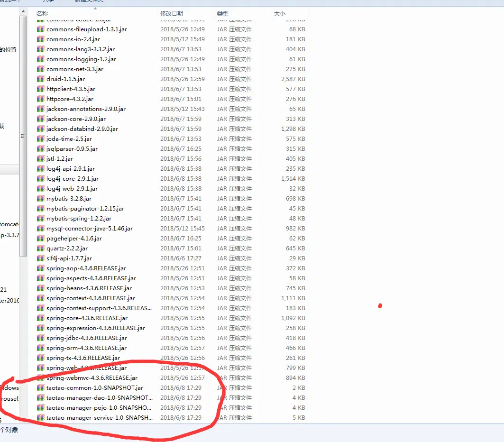Click the commons-fileupload-1.3.1.jar file icon
Viewport: 504px width, 442px height.
coord(40,29)
